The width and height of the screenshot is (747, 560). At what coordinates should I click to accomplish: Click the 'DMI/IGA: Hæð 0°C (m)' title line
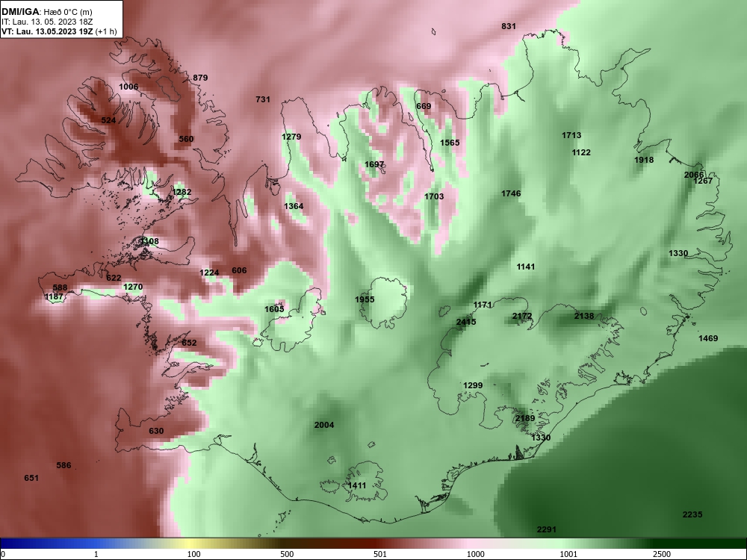(46, 12)
